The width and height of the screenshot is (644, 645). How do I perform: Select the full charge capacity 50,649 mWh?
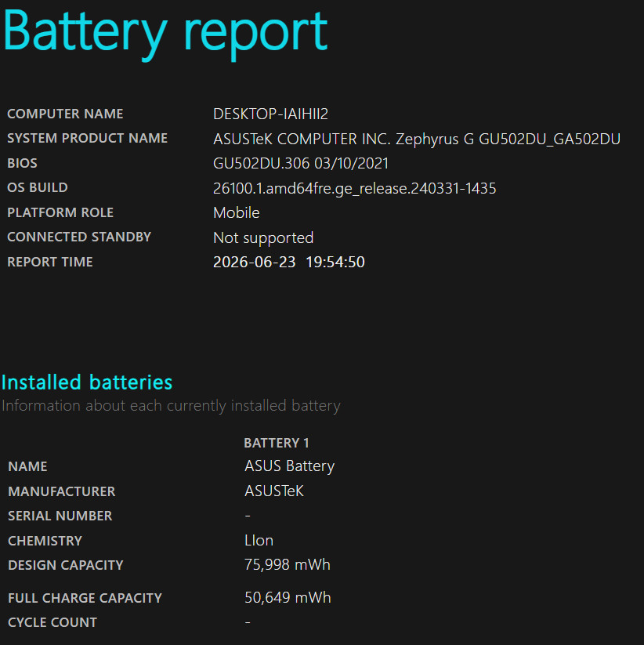point(288,598)
